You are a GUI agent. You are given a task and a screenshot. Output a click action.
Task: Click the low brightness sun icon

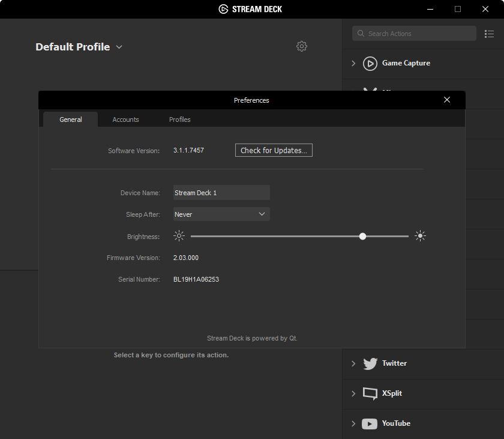(179, 236)
